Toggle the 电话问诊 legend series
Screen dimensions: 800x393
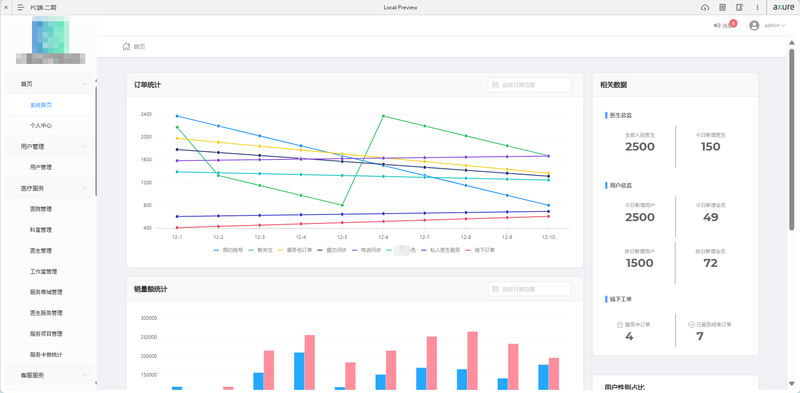[366, 250]
